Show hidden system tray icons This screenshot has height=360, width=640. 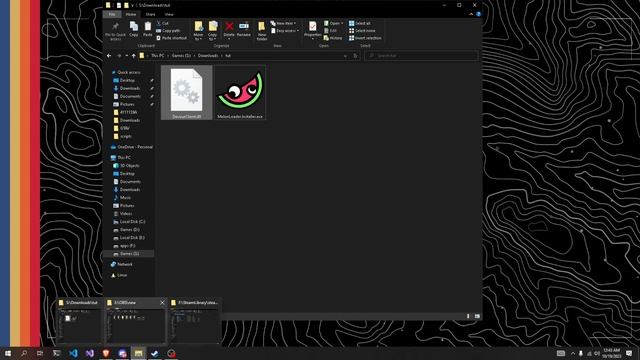click(573, 353)
